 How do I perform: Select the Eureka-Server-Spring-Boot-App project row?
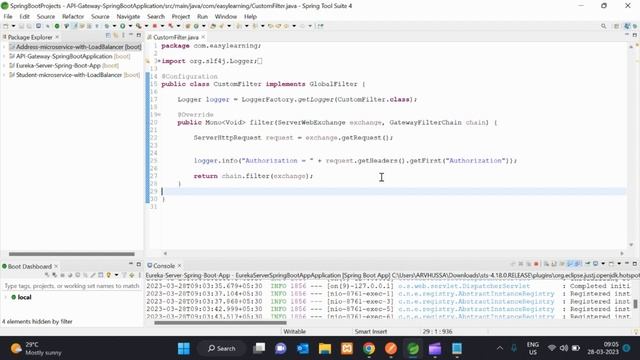(64, 65)
